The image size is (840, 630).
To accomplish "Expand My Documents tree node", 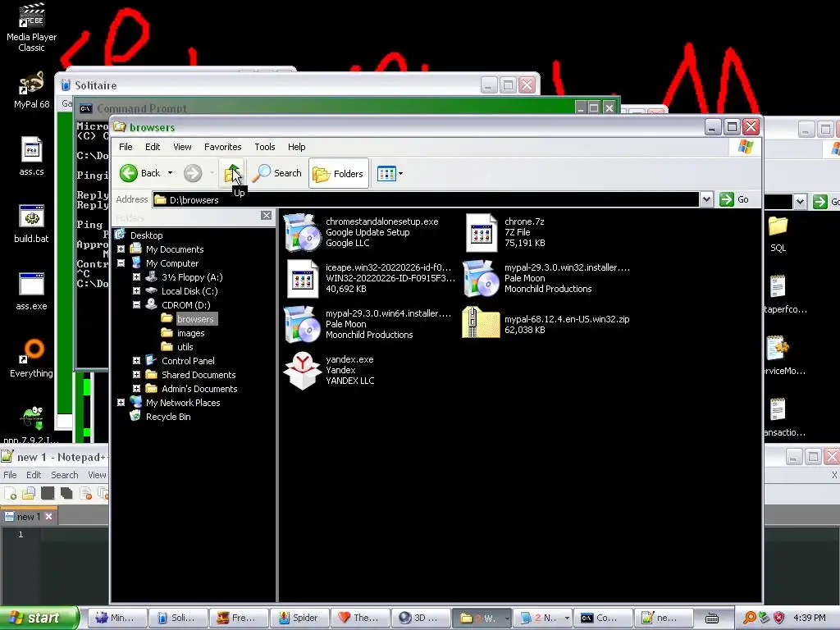I will point(121,249).
